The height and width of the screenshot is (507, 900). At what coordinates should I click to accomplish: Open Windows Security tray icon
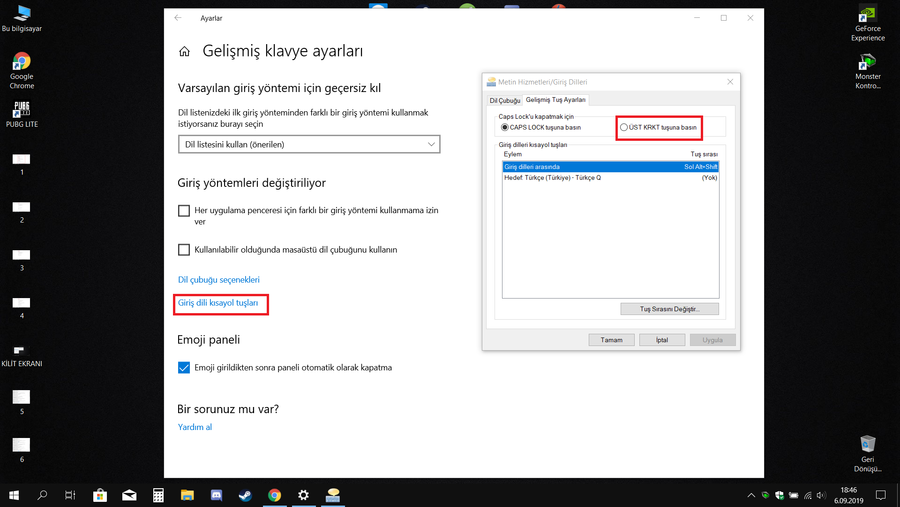click(x=779, y=495)
